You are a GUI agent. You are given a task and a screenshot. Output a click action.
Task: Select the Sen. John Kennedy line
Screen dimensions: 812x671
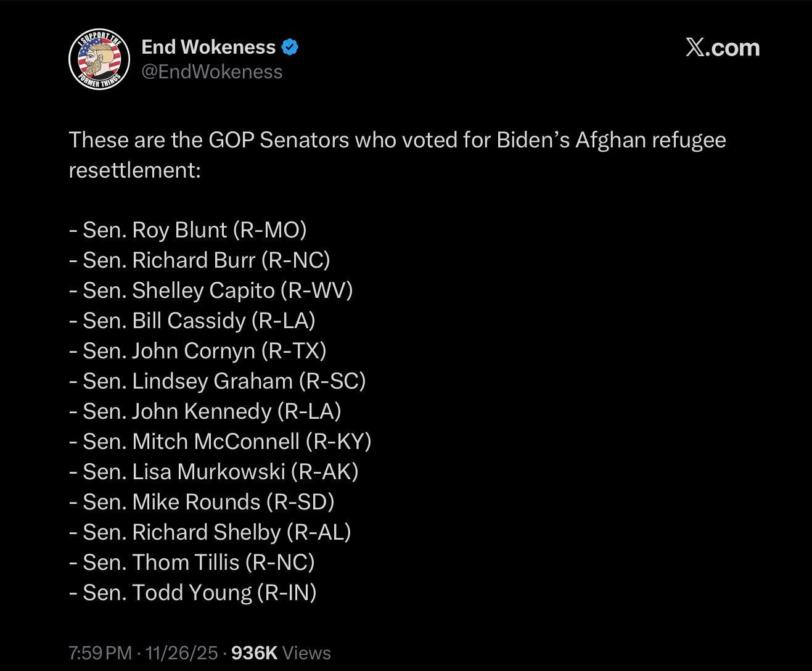[205, 411]
